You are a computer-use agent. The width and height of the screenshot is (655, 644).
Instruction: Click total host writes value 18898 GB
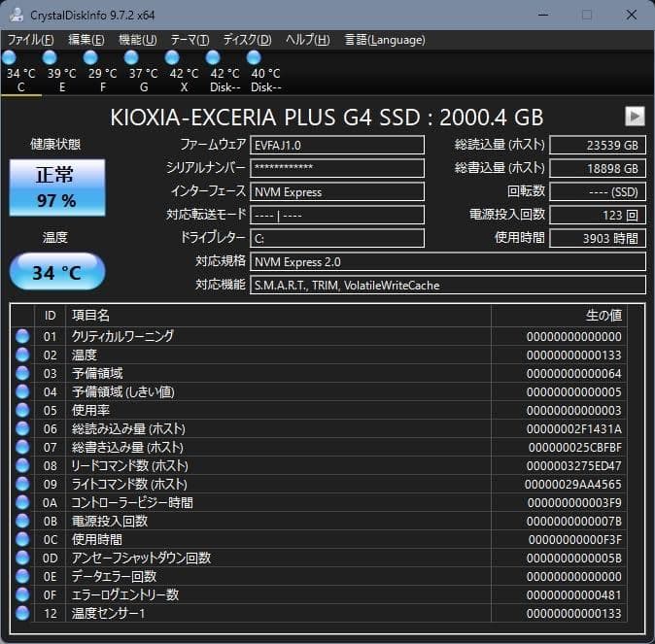pos(598,168)
